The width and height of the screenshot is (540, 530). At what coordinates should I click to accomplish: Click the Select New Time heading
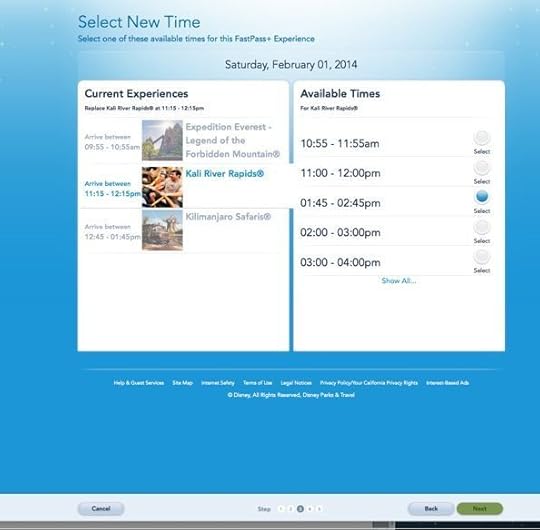tap(139, 22)
